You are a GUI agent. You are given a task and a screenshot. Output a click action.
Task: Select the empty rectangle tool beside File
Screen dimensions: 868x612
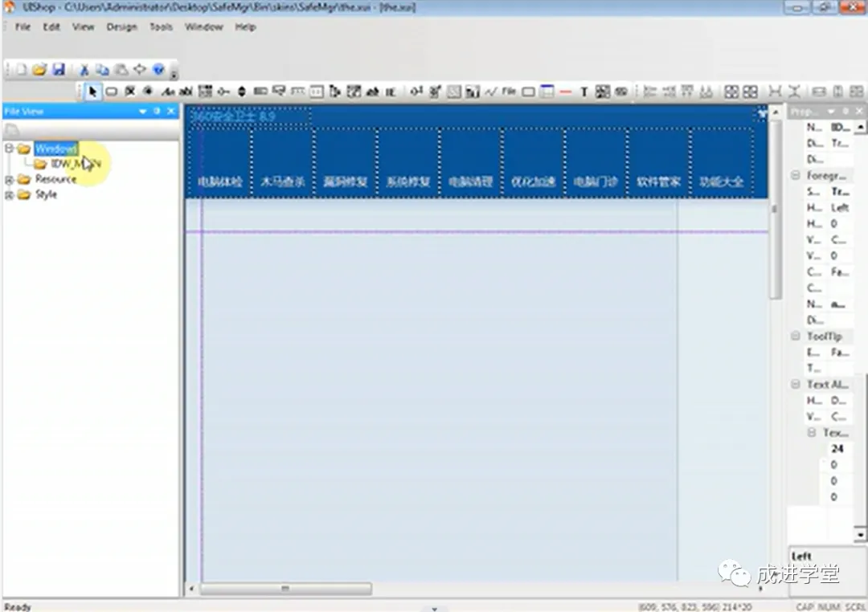(x=528, y=92)
